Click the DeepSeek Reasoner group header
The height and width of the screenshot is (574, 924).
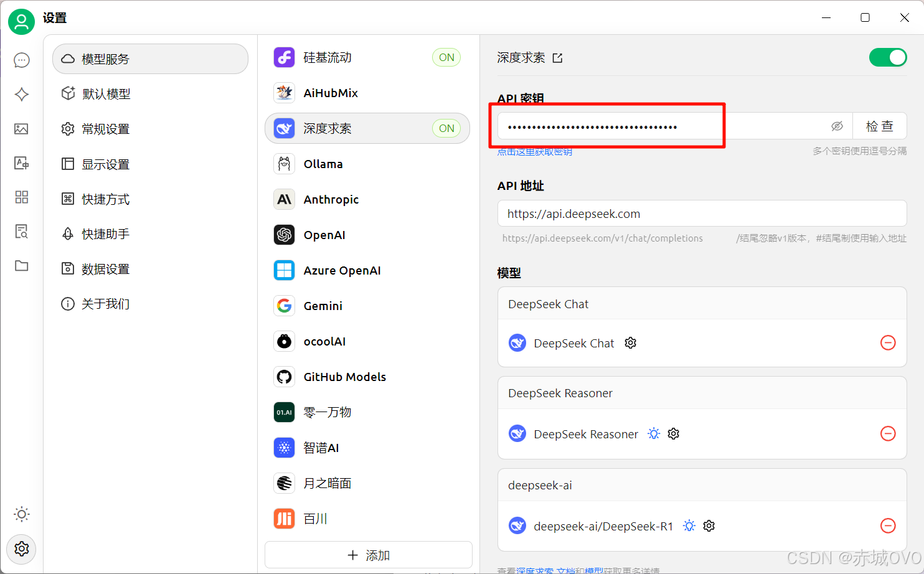702,393
